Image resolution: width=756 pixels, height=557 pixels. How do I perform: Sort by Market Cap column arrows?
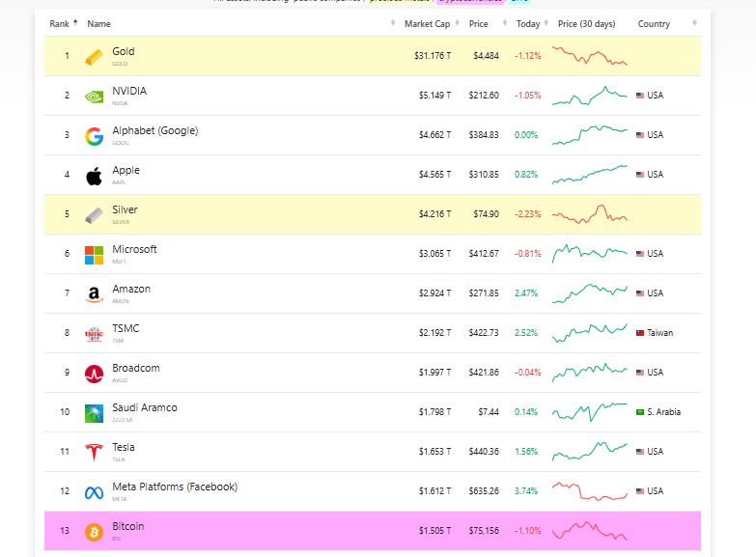click(457, 22)
